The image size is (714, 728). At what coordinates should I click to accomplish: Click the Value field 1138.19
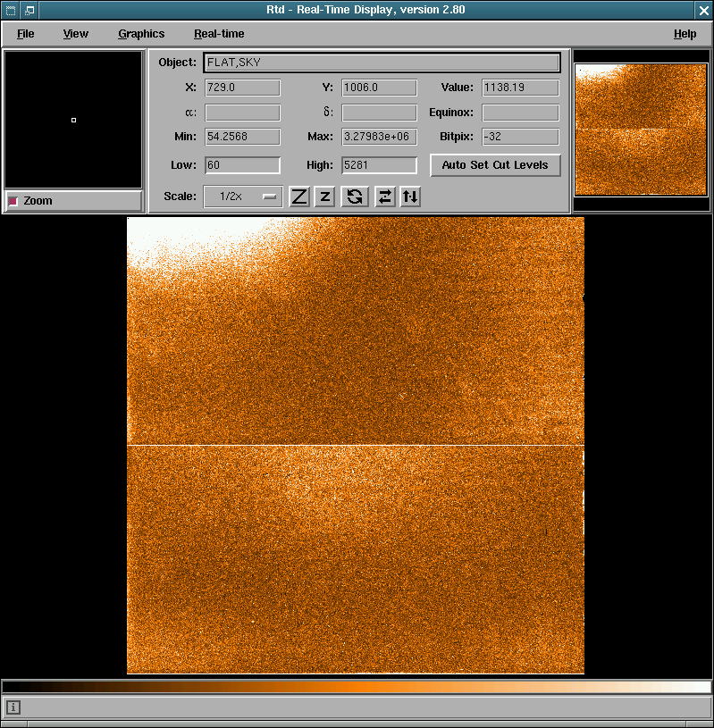[520, 88]
